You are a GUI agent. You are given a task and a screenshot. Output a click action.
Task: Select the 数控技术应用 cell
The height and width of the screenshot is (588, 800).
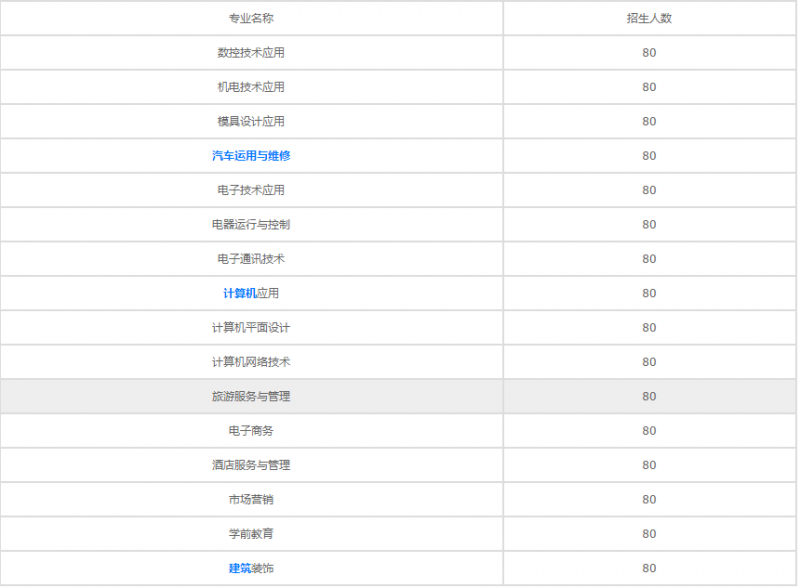click(x=251, y=53)
